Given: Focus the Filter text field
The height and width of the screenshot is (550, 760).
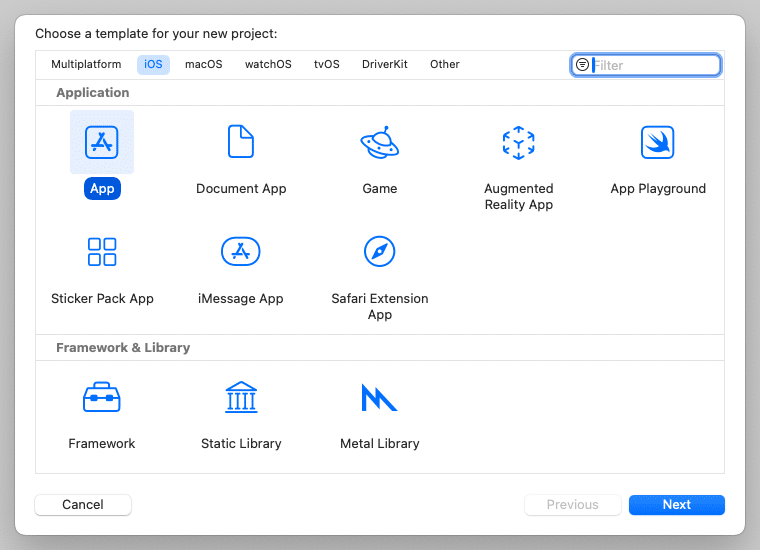Looking at the screenshot, I should (x=646, y=65).
